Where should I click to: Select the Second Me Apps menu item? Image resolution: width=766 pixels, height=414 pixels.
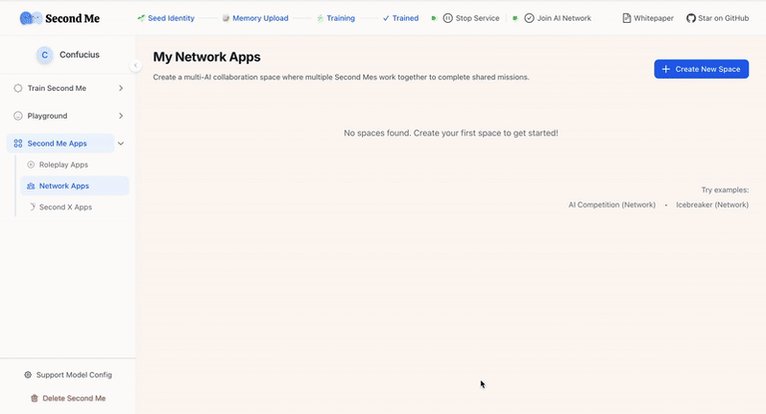61,143
